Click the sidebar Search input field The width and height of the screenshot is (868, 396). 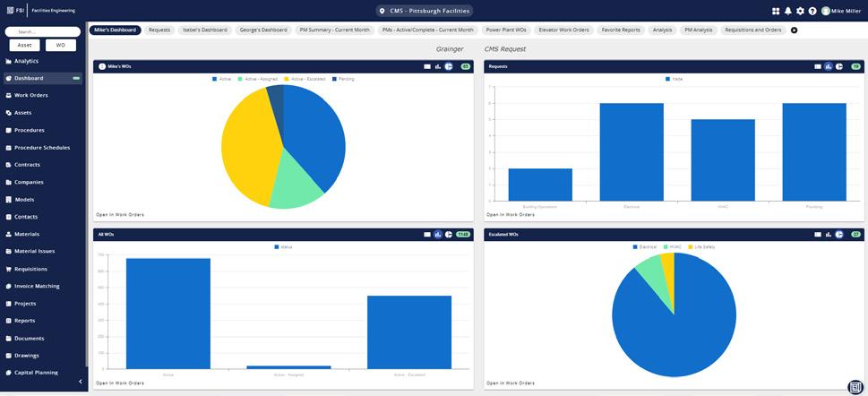point(43,32)
